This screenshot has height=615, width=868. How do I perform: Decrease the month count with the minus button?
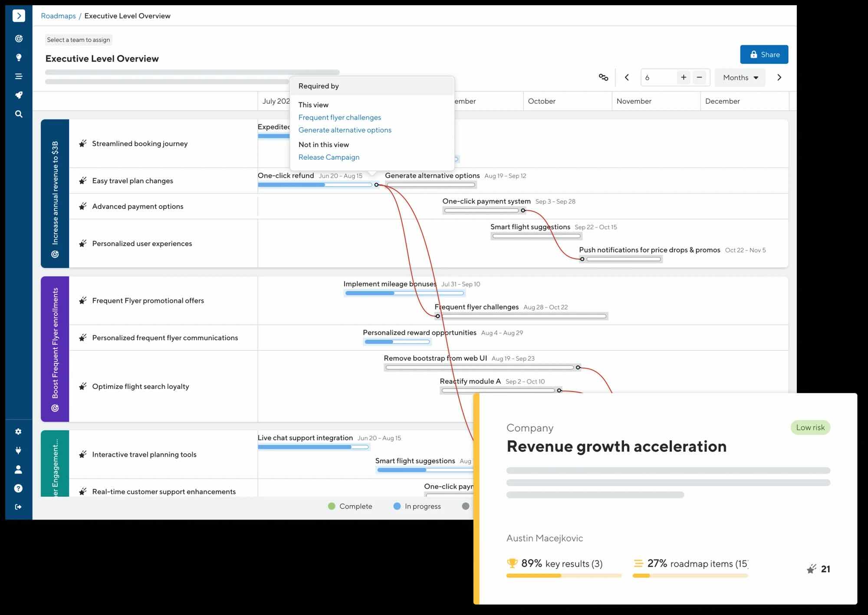click(x=700, y=77)
